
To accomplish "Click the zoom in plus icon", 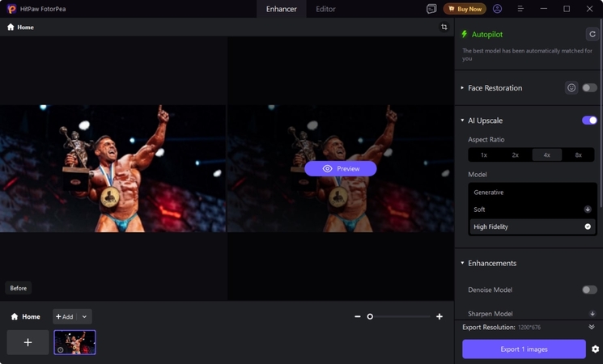I will pos(440,316).
